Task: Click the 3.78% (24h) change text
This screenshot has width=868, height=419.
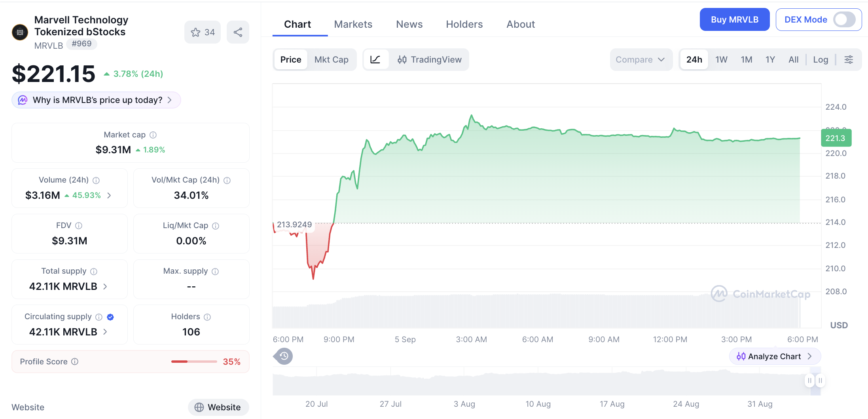Action: (x=138, y=74)
